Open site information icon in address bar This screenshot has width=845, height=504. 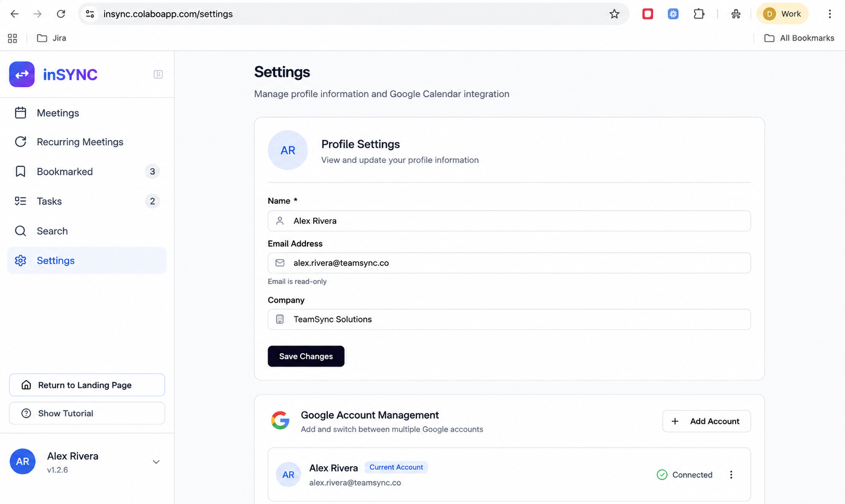[90, 14]
